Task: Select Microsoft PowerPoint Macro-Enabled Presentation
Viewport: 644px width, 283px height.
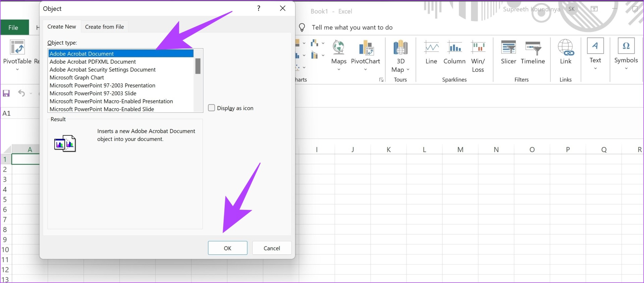Action: pos(121,101)
